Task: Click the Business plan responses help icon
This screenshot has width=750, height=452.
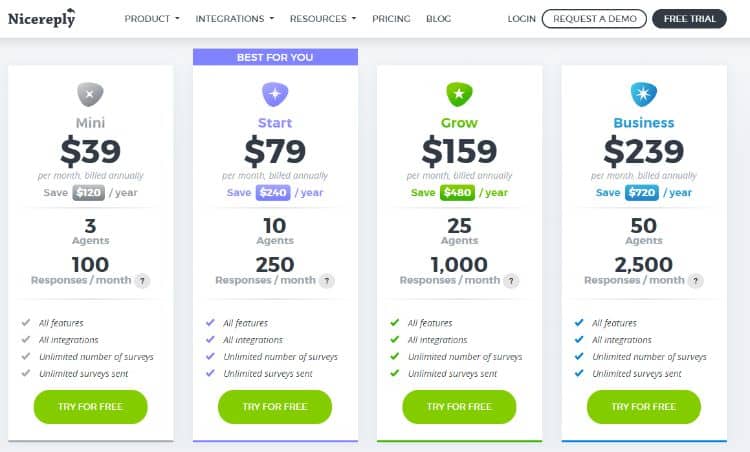Action: 695,281
